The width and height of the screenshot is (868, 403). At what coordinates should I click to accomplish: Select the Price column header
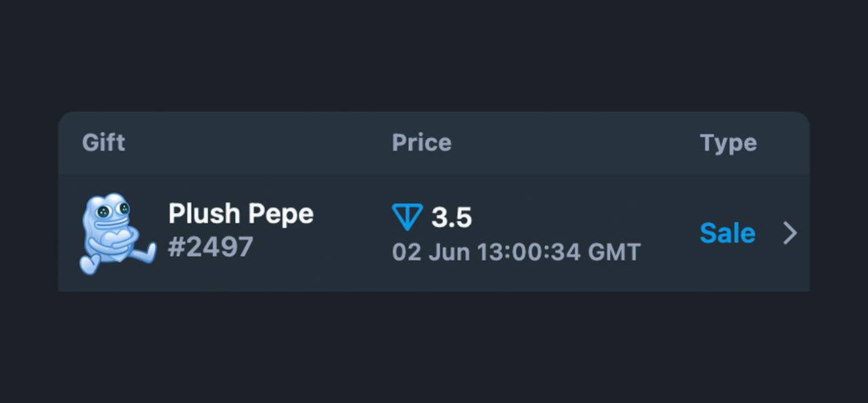coord(422,143)
